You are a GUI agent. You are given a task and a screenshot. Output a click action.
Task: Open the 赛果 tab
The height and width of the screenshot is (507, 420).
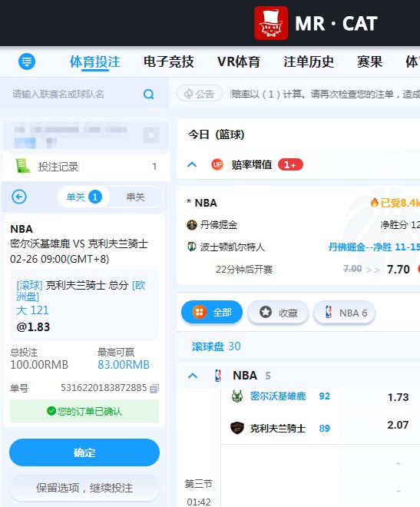click(369, 61)
